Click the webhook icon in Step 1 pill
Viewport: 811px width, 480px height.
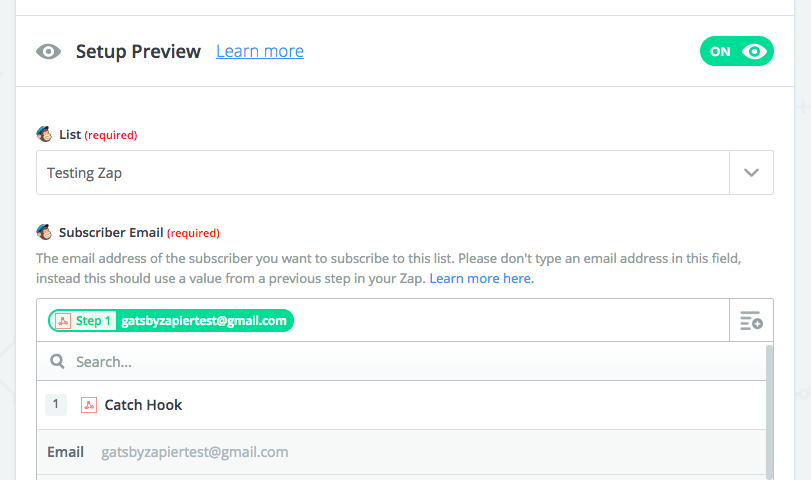click(x=63, y=321)
